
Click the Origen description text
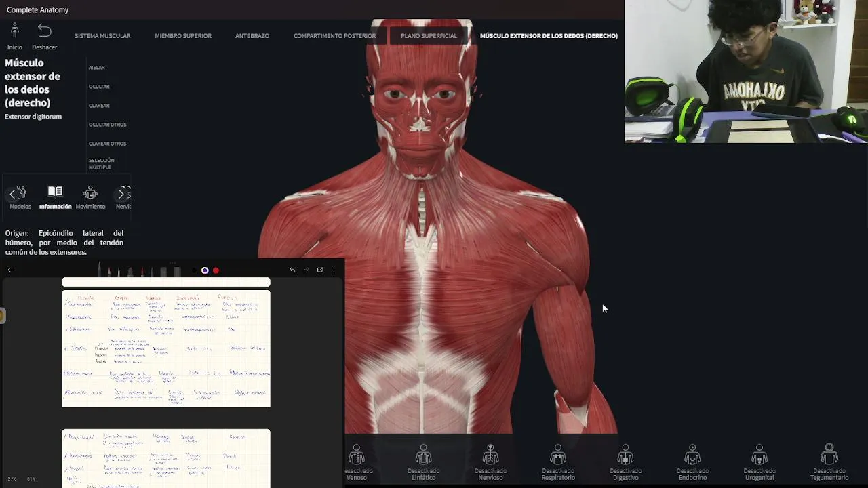coord(64,243)
